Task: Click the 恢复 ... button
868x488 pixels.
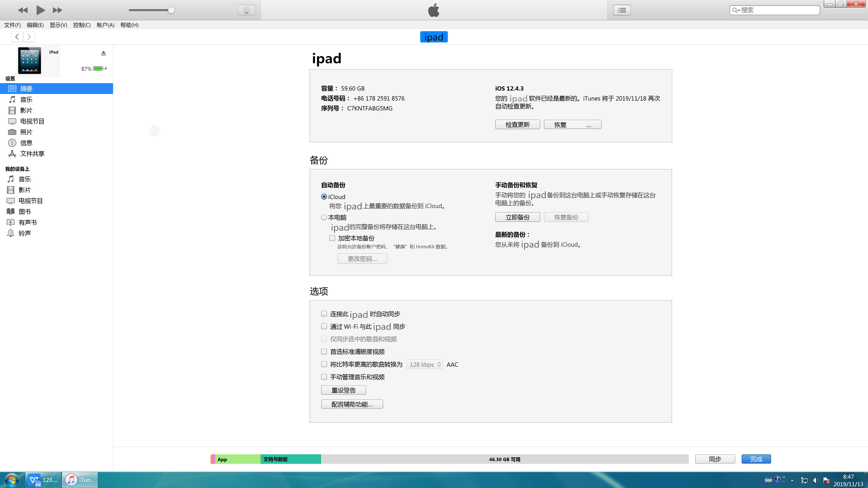Action: (x=573, y=125)
